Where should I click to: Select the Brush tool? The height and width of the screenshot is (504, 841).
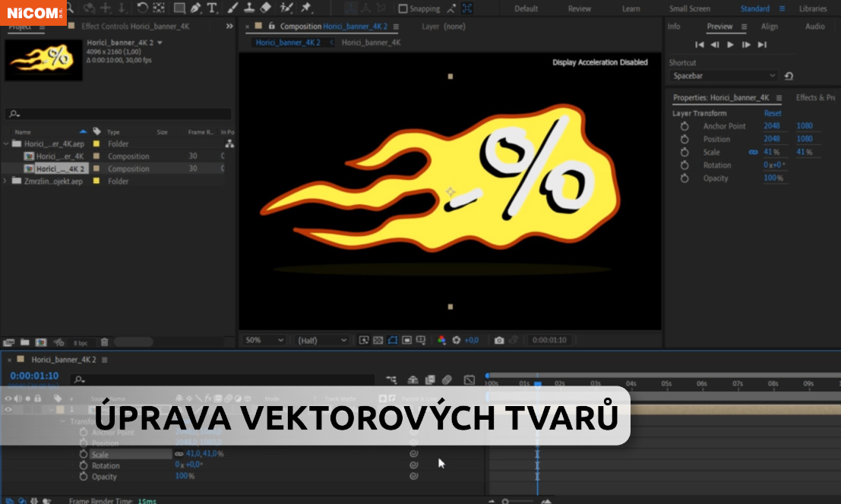[x=232, y=8]
